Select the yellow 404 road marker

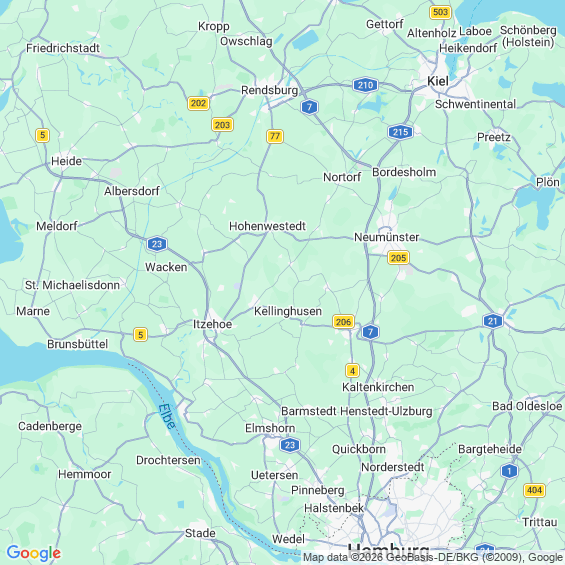click(x=534, y=490)
